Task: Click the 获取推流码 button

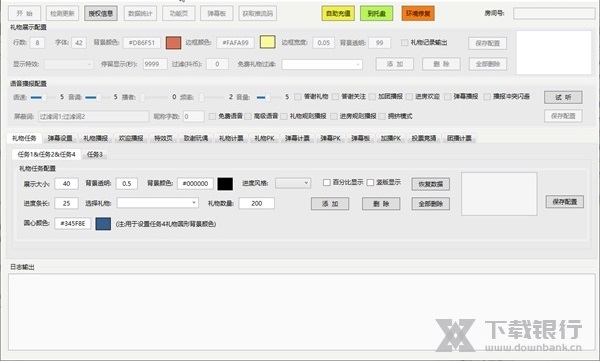Action: click(x=258, y=13)
